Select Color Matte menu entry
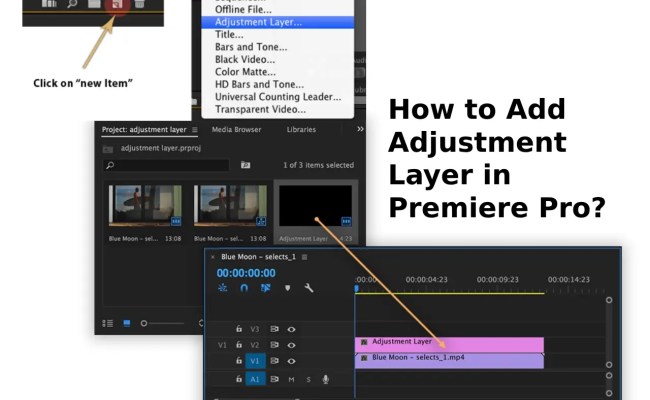The width and height of the screenshot is (650, 400). pos(245,72)
